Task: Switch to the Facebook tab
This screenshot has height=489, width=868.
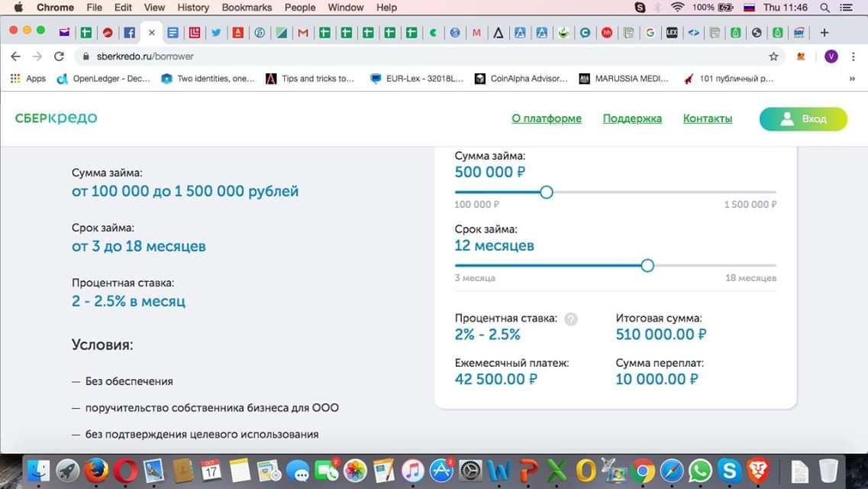Action: 130,33
